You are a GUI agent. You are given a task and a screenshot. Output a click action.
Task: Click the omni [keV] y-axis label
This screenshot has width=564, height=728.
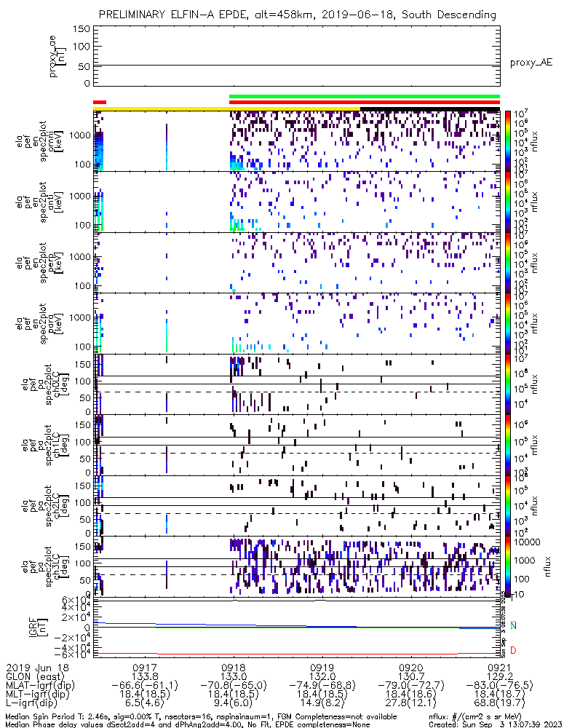pos(39,141)
